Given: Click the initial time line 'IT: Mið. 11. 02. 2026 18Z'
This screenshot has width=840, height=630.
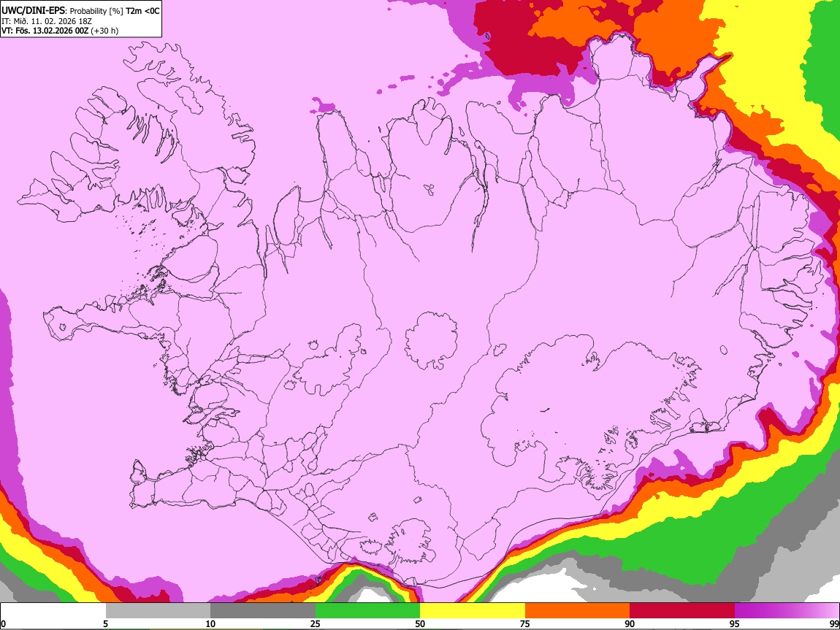Looking at the screenshot, I should pos(47,21).
